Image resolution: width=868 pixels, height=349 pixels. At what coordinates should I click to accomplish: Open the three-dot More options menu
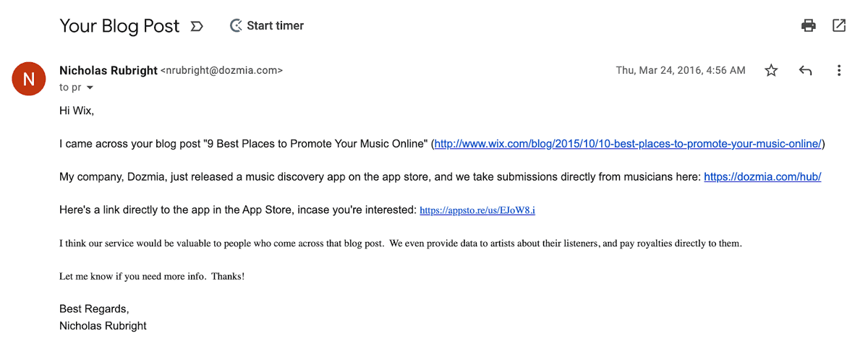[x=839, y=70]
